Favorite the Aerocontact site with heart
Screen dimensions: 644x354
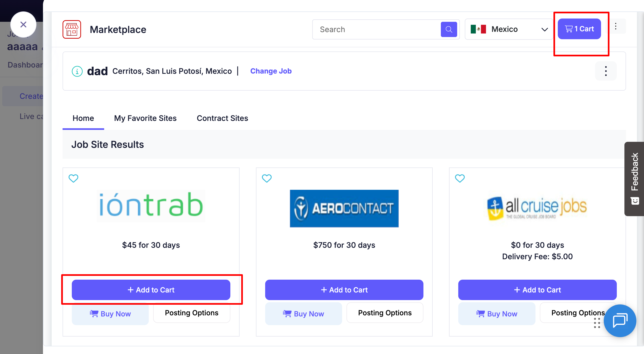tap(267, 178)
